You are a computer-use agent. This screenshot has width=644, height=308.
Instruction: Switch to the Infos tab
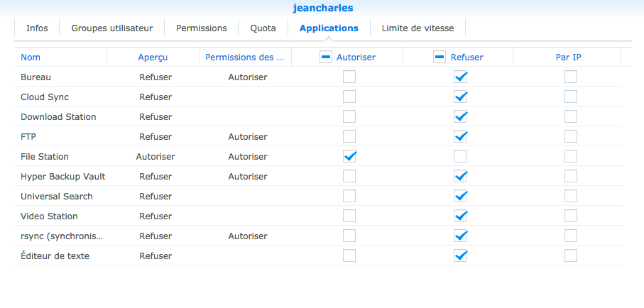(x=37, y=28)
